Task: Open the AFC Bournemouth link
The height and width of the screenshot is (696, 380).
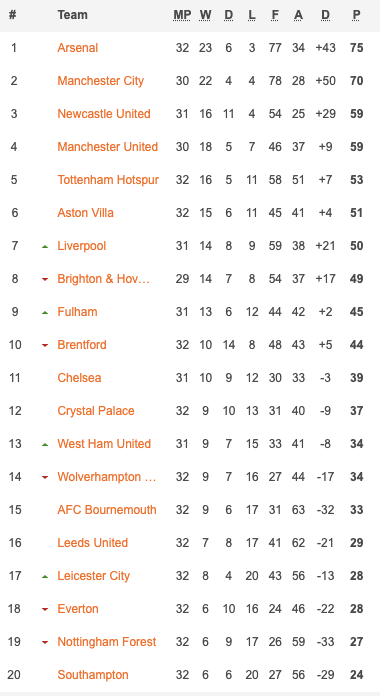Action: tap(107, 510)
